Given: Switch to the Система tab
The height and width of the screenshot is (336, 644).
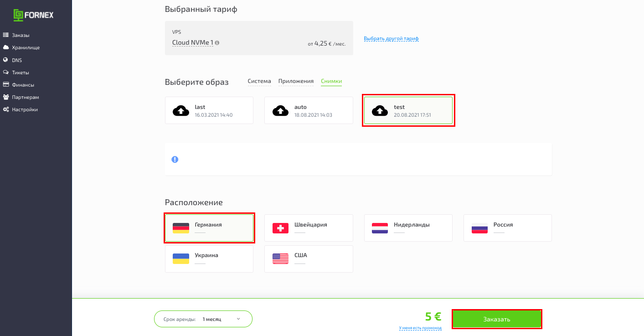Looking at the screenshot, I should coord(259,81).
